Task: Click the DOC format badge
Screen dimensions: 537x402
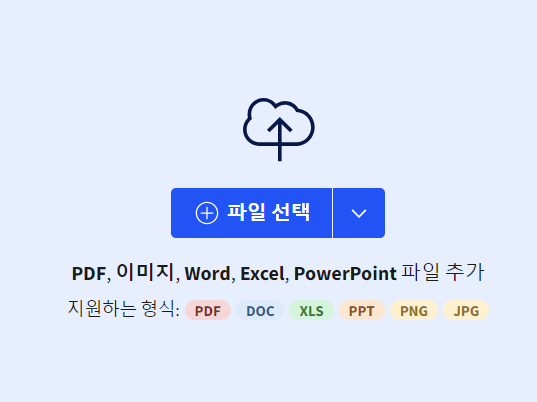Action: (260, 311)
